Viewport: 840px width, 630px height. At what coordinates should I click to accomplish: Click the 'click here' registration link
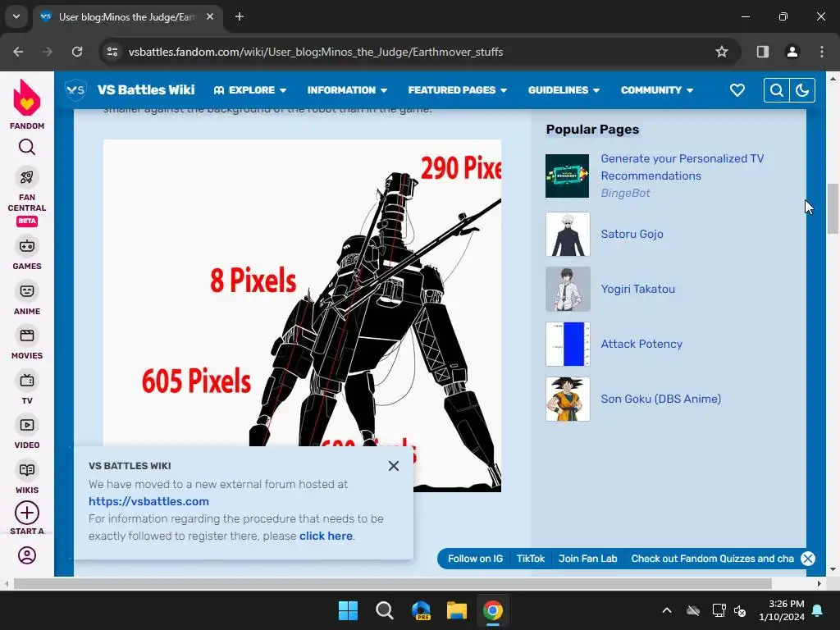tap(326, 536)
